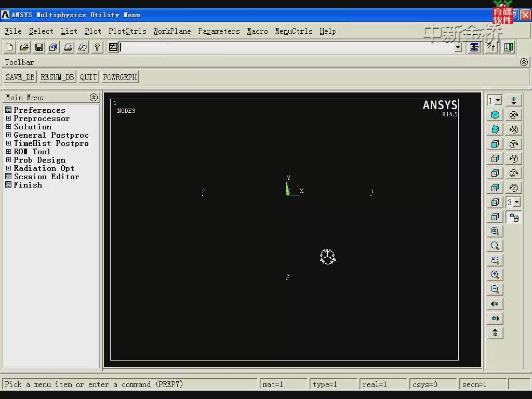Rotate about Z, arrow on right side
Viewport: 532px width, 399px height.
[514, 174]
